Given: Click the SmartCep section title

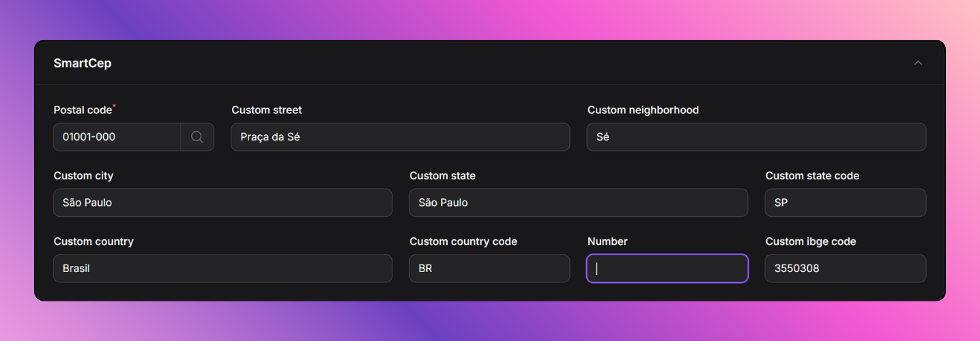Looking at the screenshot, I should point(83,63).
